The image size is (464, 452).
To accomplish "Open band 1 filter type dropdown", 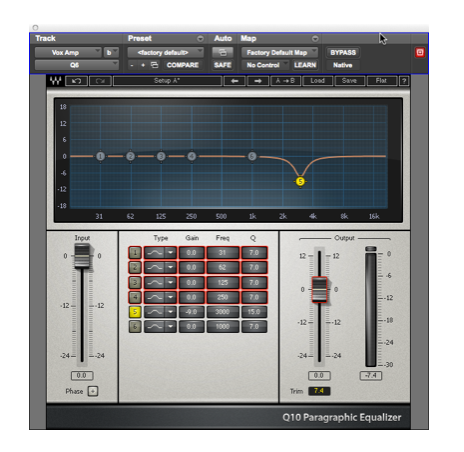I will pyautogui.click(x=171, y=253).
